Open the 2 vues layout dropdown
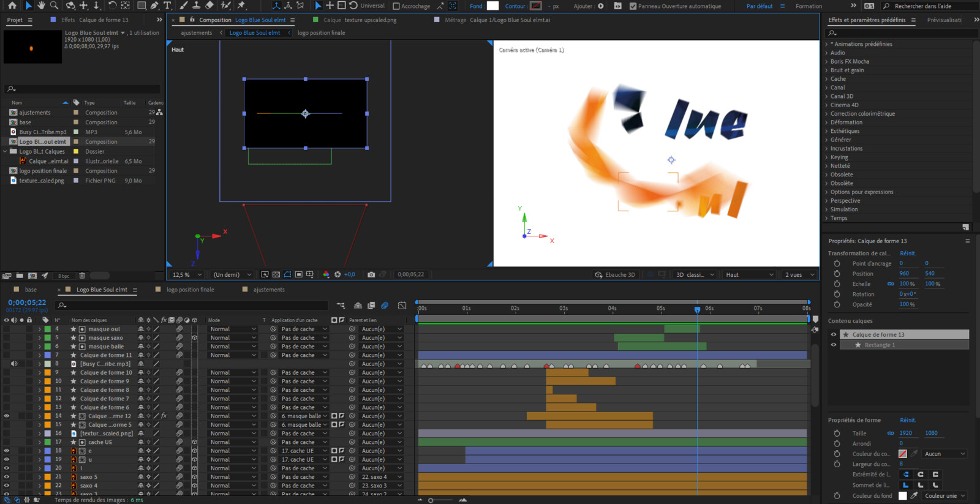Image resolution: width=980 pixels, height=504 pixels. point(799,274)
